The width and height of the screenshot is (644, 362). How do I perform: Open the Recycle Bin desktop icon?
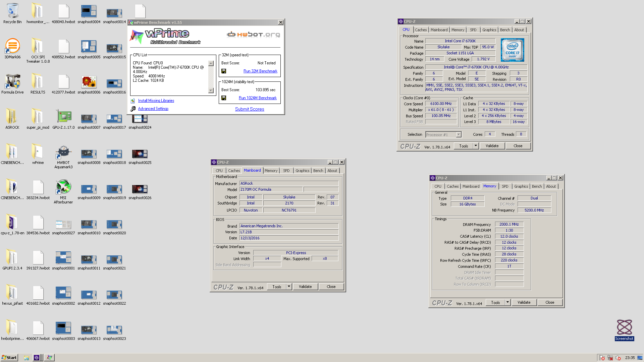click(x=12, y=13)
